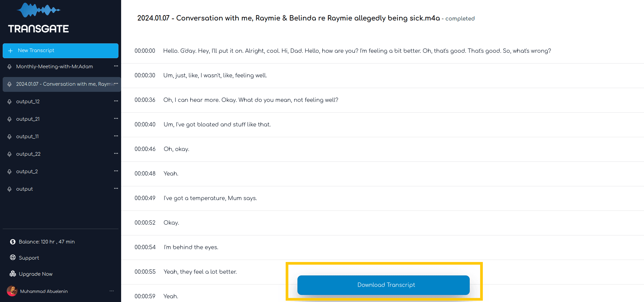Click the 'completed' status label

[460, 18]
